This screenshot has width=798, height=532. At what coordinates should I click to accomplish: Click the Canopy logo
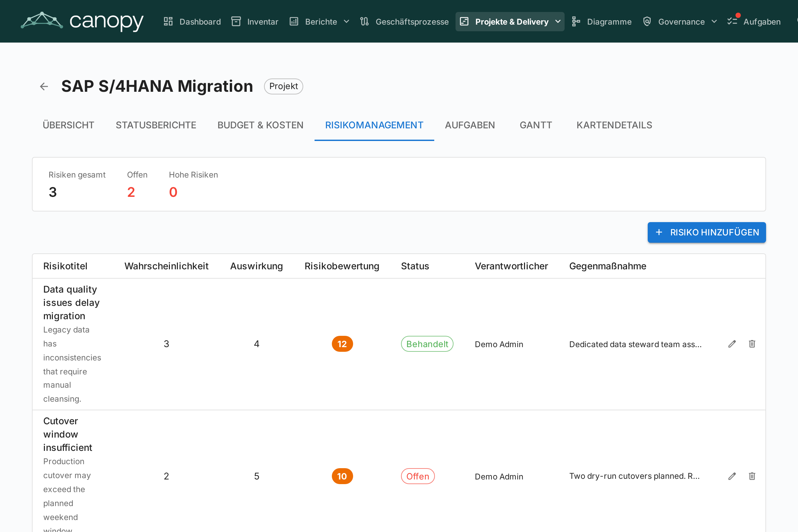click(x=82, y=21)
